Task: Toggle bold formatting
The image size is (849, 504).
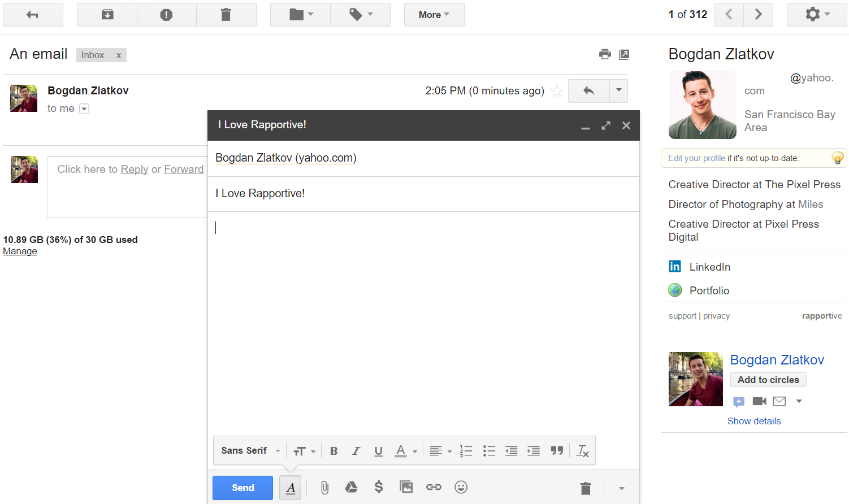Action: tap(334, 451)
